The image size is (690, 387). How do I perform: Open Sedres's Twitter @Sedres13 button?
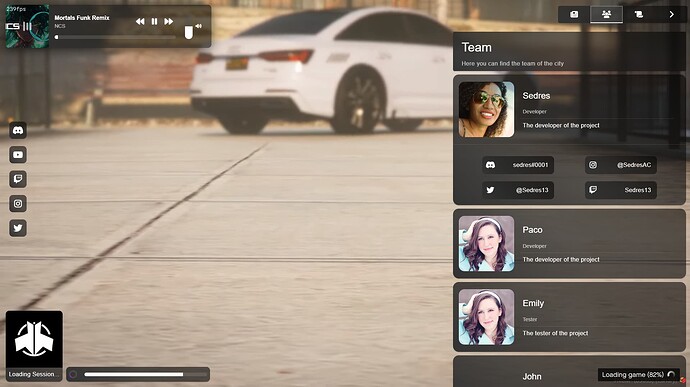tap(518, 190)
